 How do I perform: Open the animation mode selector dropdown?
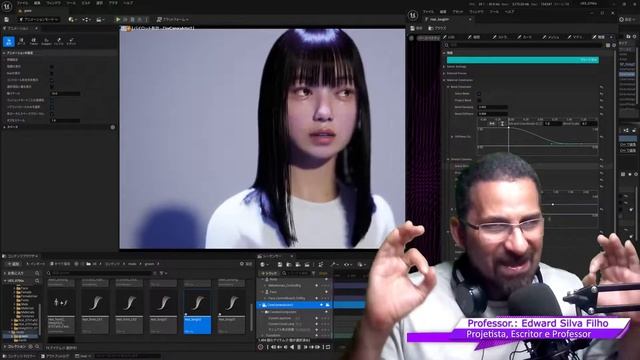pyautogui.click(x=40, y=19)
